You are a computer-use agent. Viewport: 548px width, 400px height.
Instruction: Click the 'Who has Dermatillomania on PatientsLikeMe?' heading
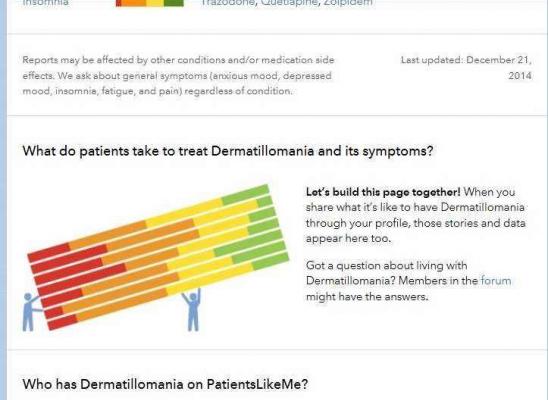[x=165, y=384]
